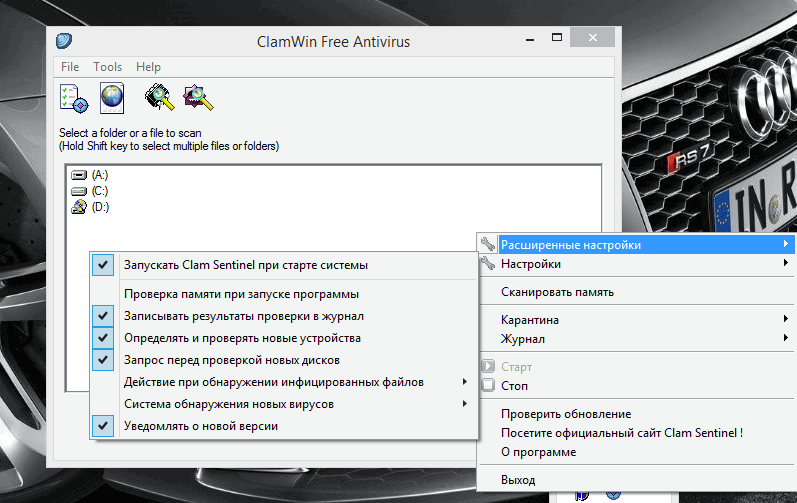The image size is (797, 503).
Task: Open О программе menu entry
Action: [x=637, y=452]
